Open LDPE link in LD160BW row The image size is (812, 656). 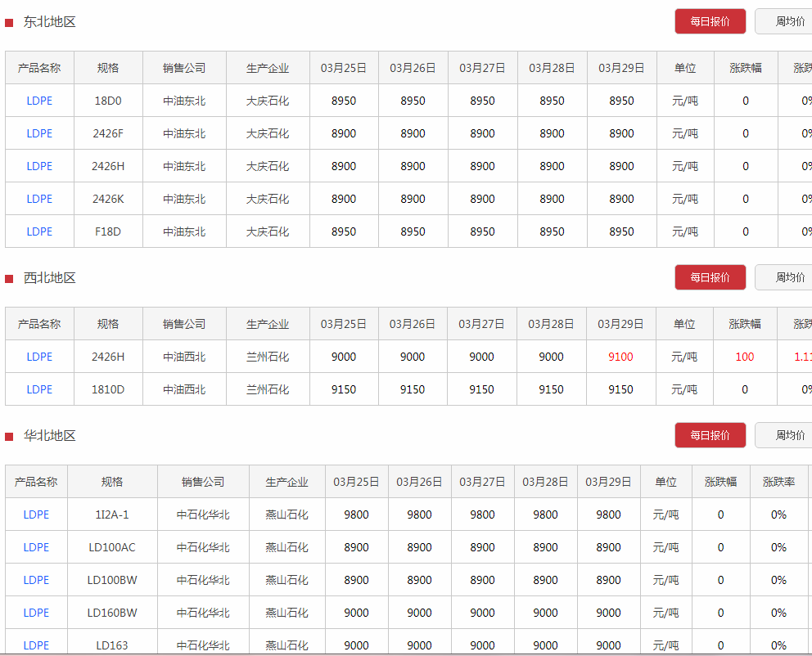(x=36, y=613)
